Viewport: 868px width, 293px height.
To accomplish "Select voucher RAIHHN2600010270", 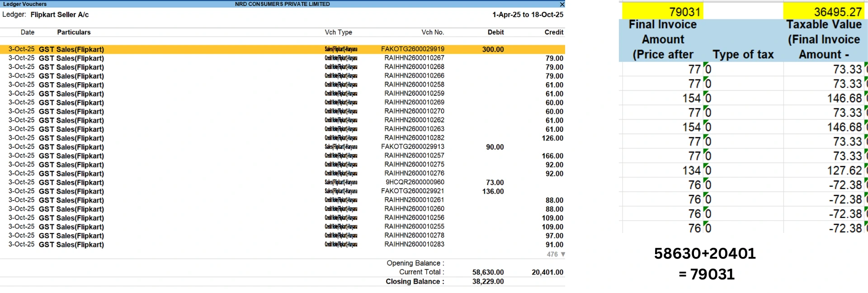I will [283, 112].
